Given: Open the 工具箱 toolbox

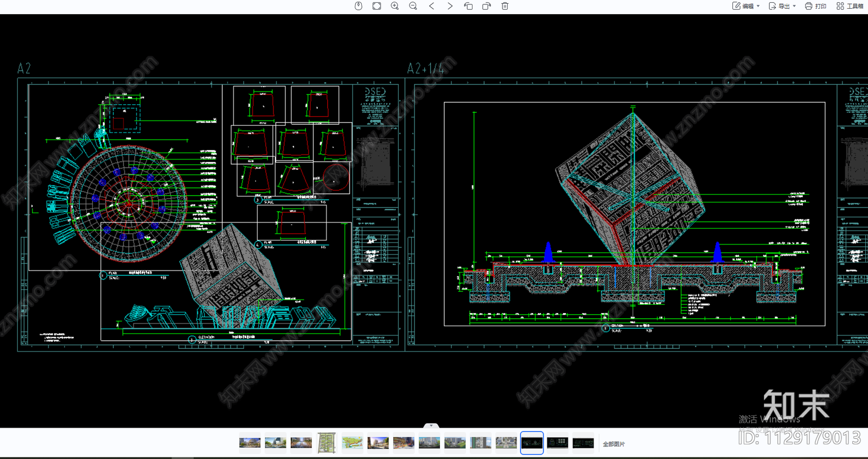Looking at the screenshot, I should (x=850, y=6).
